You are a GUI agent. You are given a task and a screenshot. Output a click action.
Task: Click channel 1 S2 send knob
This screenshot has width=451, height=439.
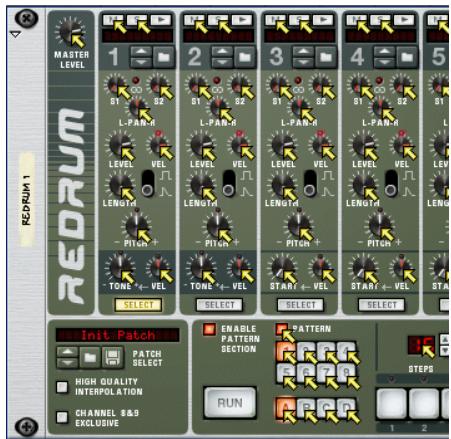click(158, 85)
